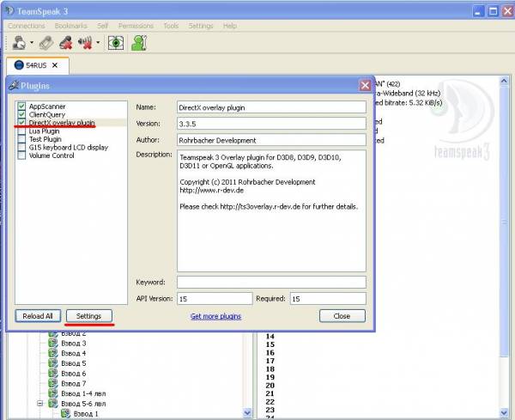Click the Reload All button
This screenshot has height=420, width=515.
[x=38, y=316]
